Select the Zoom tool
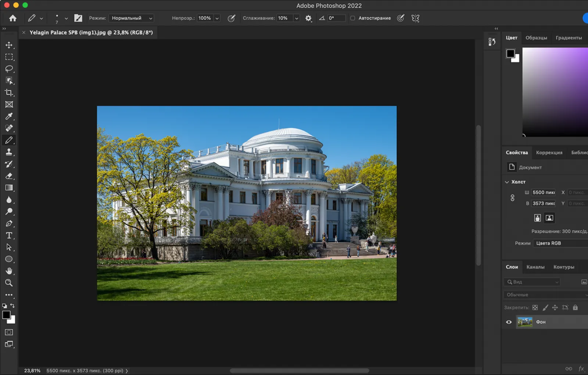 pos(9,283)
